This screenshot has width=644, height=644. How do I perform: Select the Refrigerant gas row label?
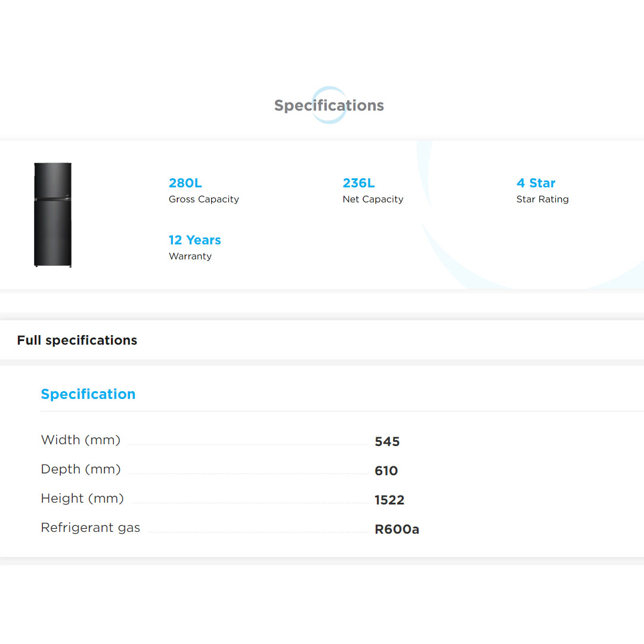(90, 528)
